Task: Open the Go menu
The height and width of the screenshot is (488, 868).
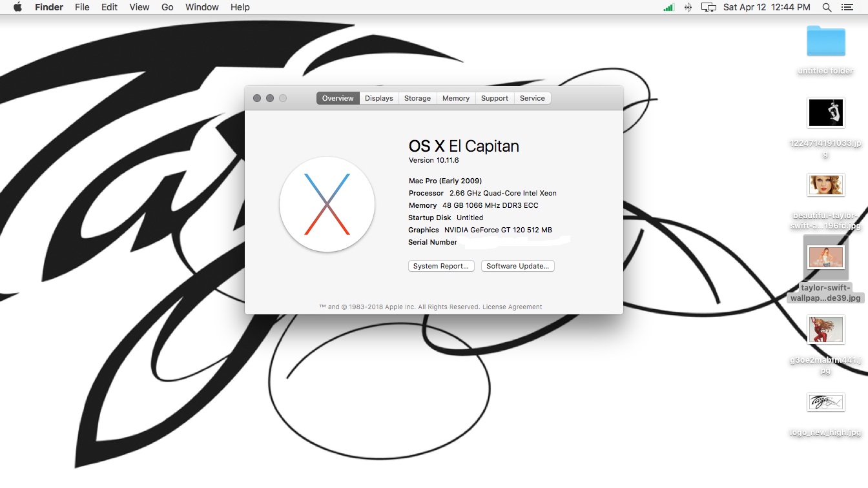Action: coord(167,7)
